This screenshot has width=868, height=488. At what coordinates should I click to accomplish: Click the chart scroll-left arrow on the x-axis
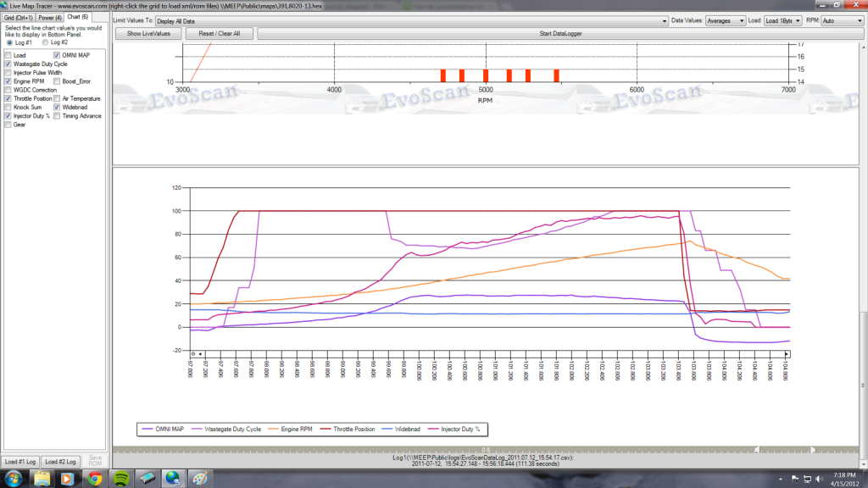click(x=200, y=354)
